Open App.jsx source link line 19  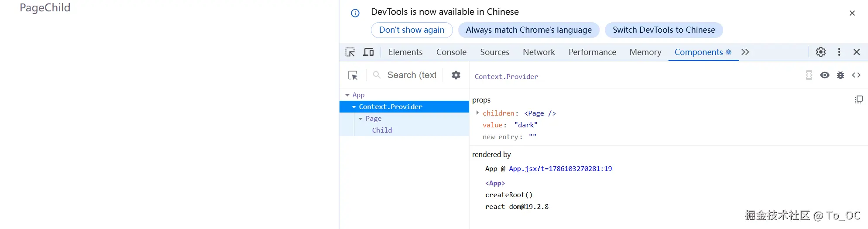[560, 169]
